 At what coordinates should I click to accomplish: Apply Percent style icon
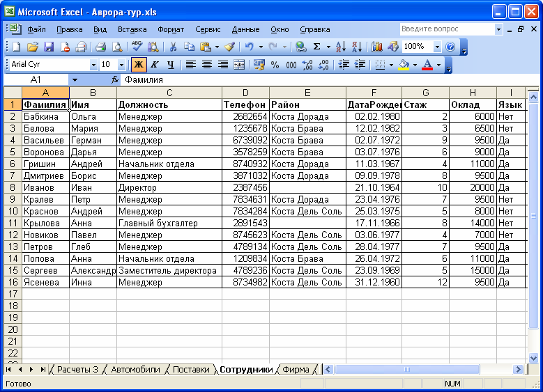tap(275, 65)
